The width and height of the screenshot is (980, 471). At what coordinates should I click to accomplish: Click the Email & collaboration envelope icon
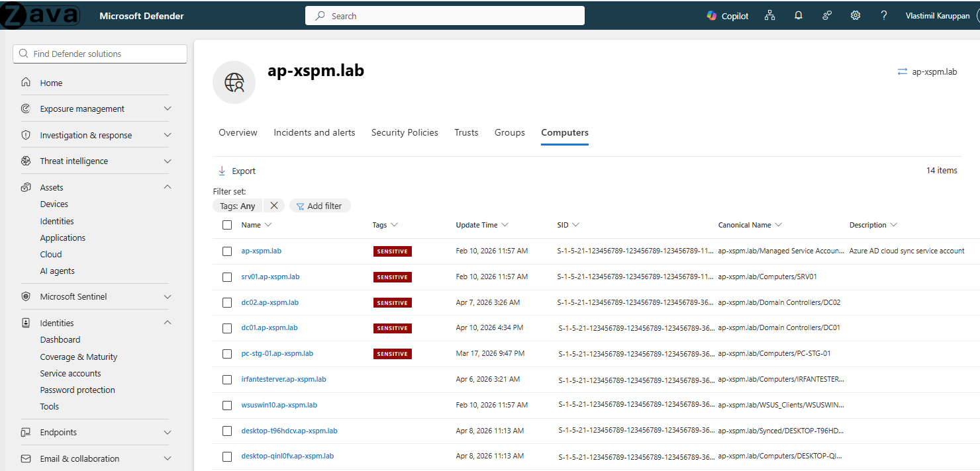pos(26,458)
